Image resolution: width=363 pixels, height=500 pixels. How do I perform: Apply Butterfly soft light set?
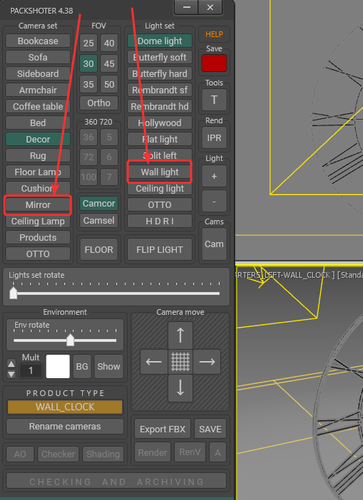pos(160,57)
